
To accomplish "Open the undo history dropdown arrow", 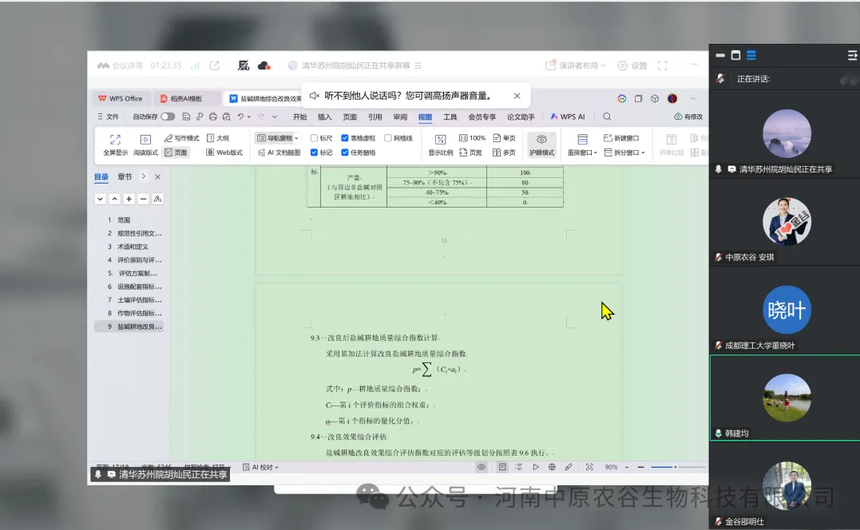I will pyautogui.click(x=249, y=117).
